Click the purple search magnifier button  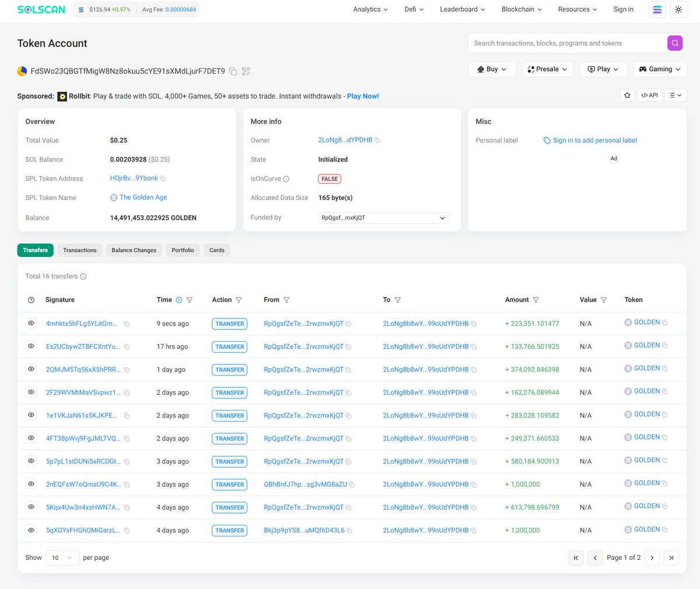click(x=674, y=43)
